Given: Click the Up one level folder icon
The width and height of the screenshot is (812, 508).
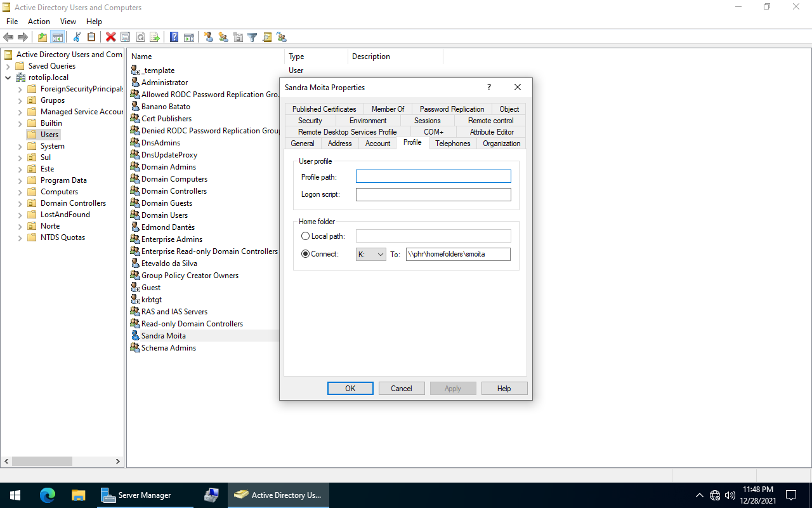Looking at the screenshot, I should point(43,37).
